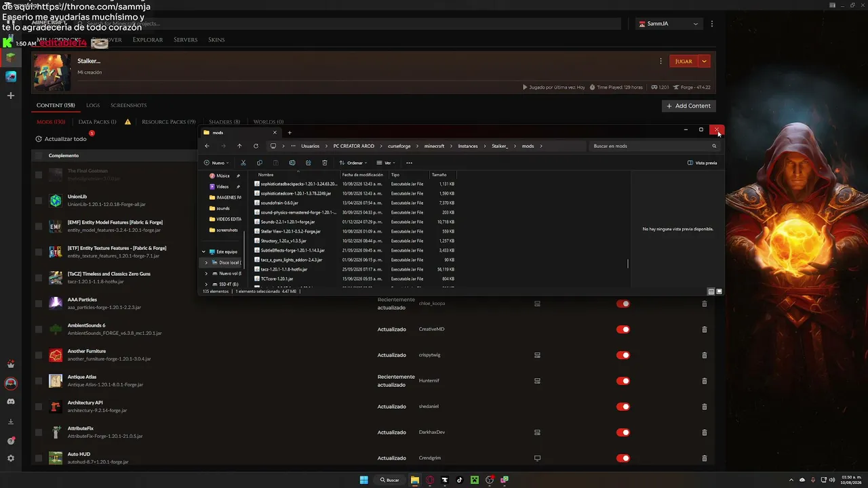
Task: Open the Servers navigation tab
Action: pos(185,40)
